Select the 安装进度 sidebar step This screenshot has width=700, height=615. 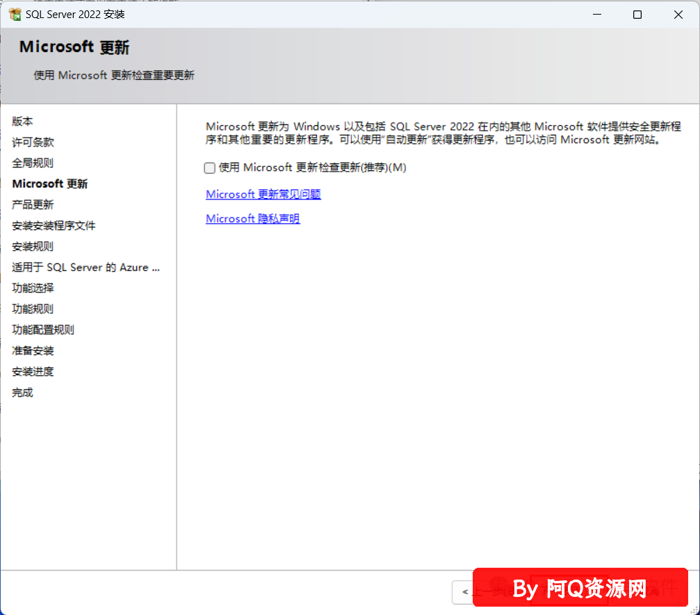pos(33,372)
